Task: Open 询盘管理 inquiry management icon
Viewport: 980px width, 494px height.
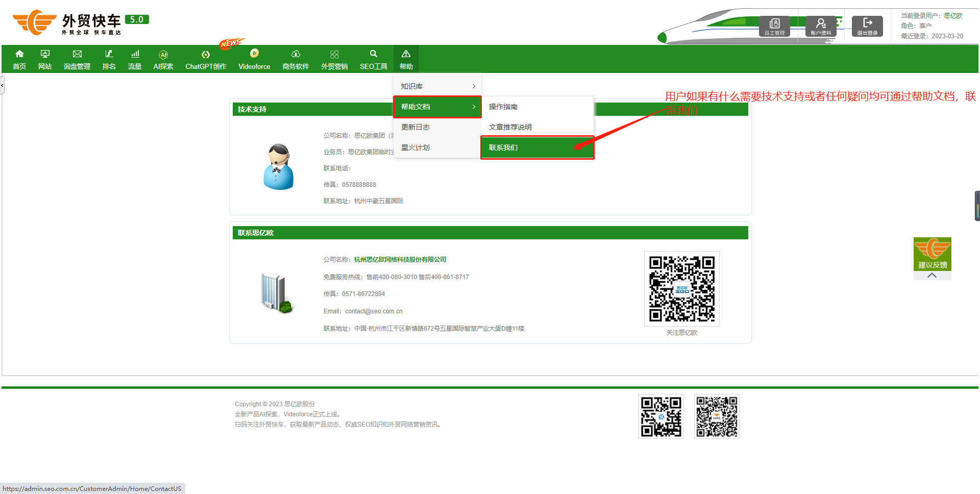Action: 77,54
